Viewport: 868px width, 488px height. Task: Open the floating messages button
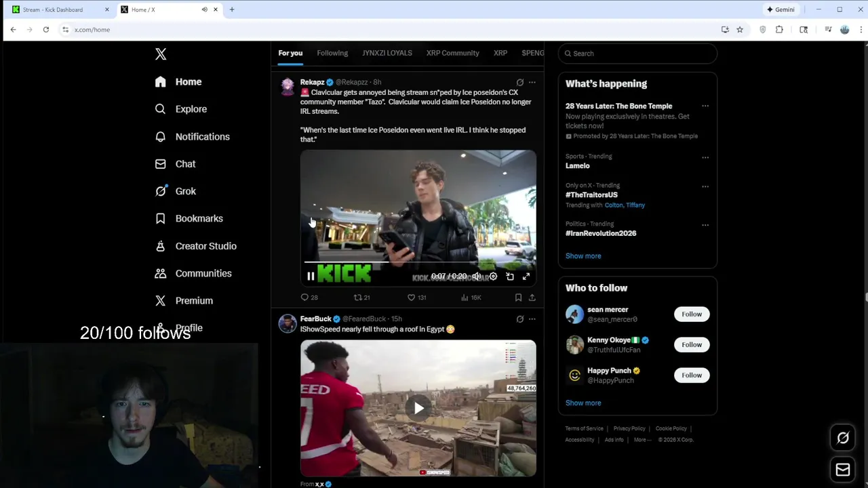pyautogui.click(x=843, y=470)
